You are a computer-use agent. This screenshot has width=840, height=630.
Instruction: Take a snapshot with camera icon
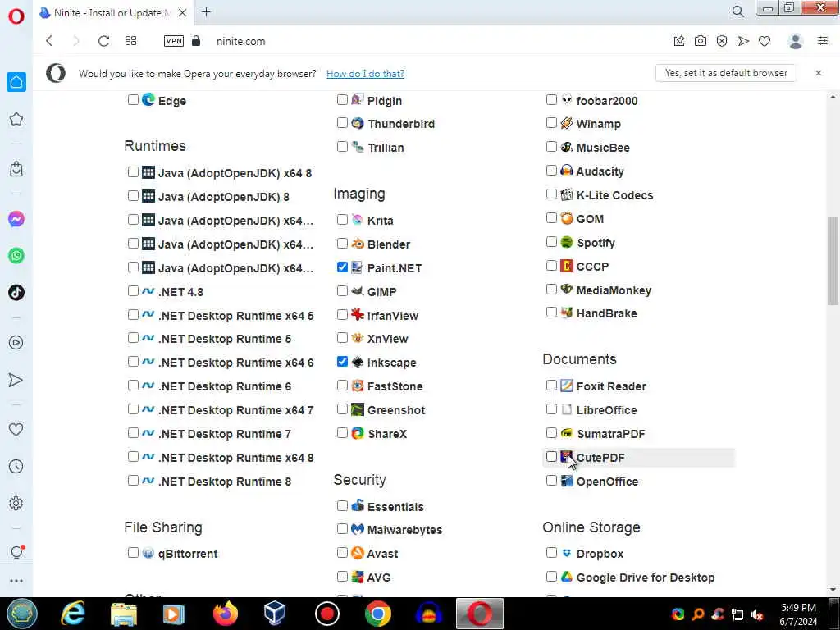point(701,41)
